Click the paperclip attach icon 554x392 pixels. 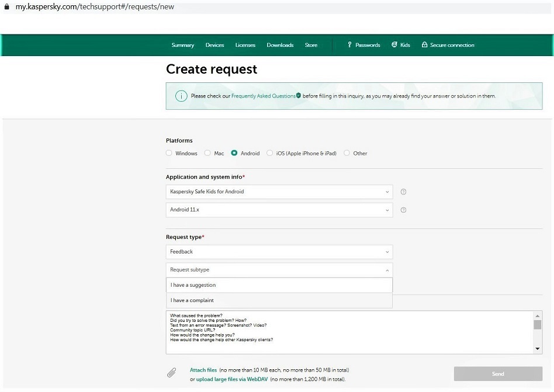172,373
